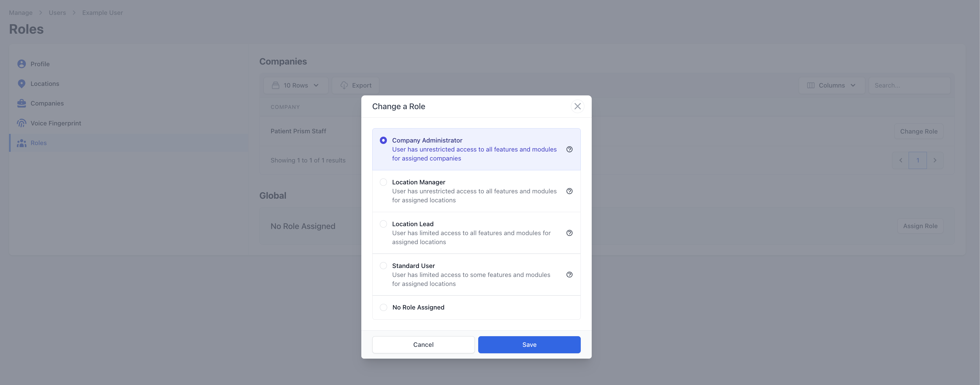Select the Roles sidebar item
The width and height of the screenshot is (980, 385).
(x=129, y=143)
